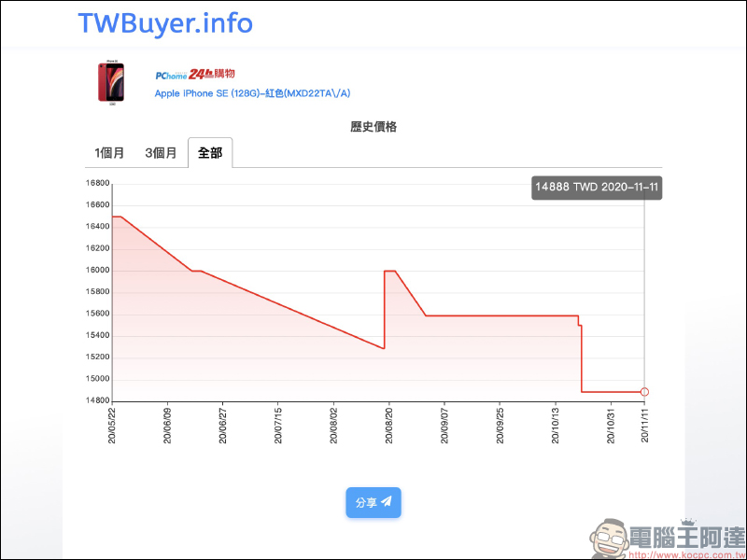Click the 20/05/22 date axis label

click(112, 425)
